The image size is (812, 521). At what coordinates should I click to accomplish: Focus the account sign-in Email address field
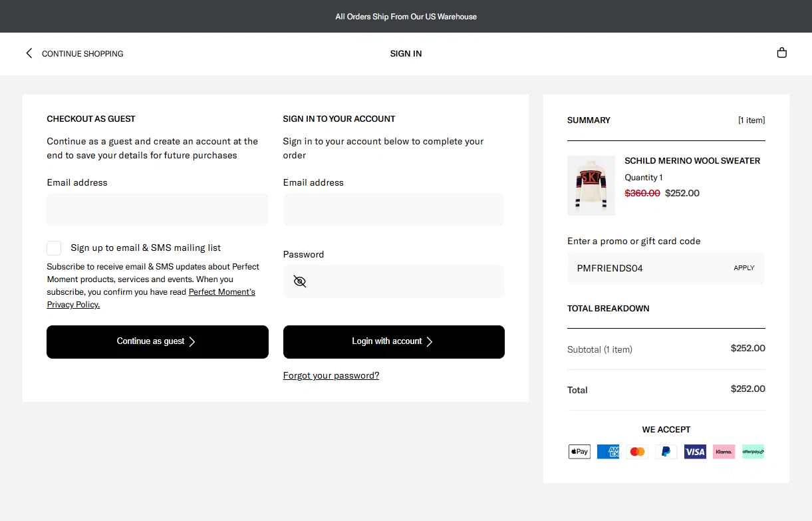394,210
